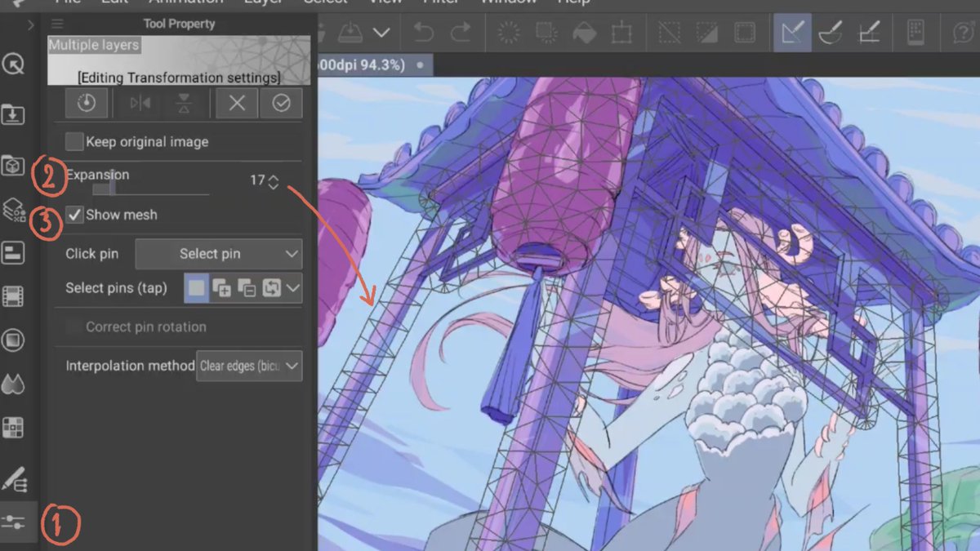This screenshot has height=551, width=980.
Task: Open the Click pin 'Select pin' dropdown
Action: click(218, 254)
